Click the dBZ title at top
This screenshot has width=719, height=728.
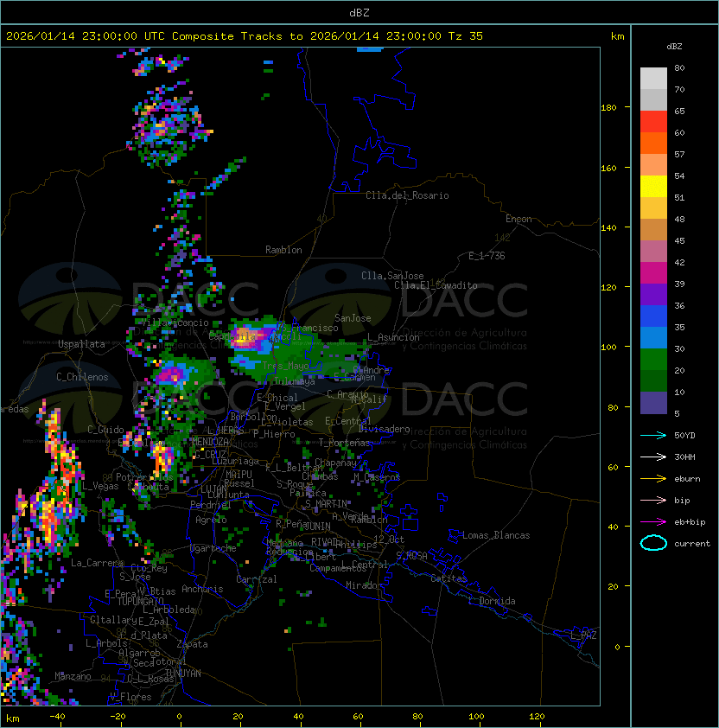click(359, 13)
